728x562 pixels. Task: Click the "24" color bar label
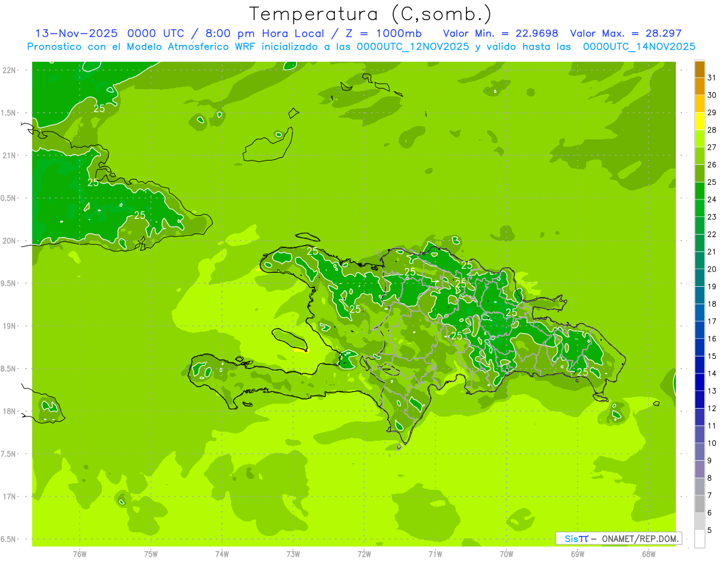pos(712,199)
